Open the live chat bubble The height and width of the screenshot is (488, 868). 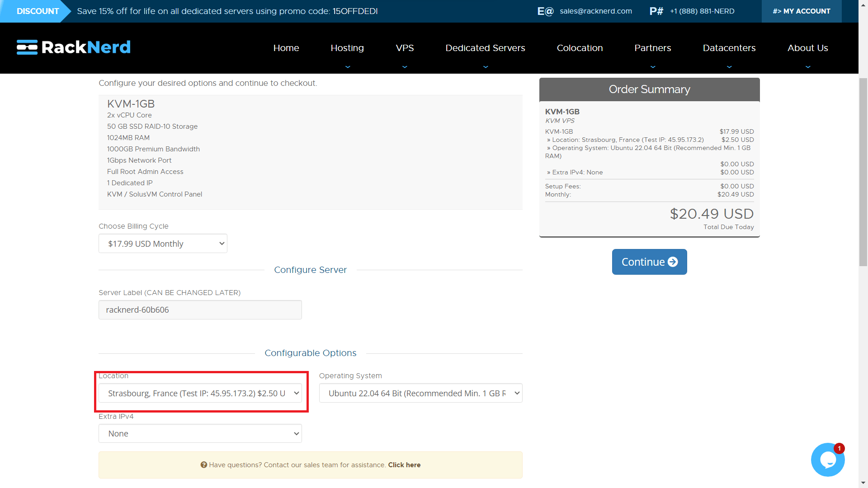click(x=828, y=460)
